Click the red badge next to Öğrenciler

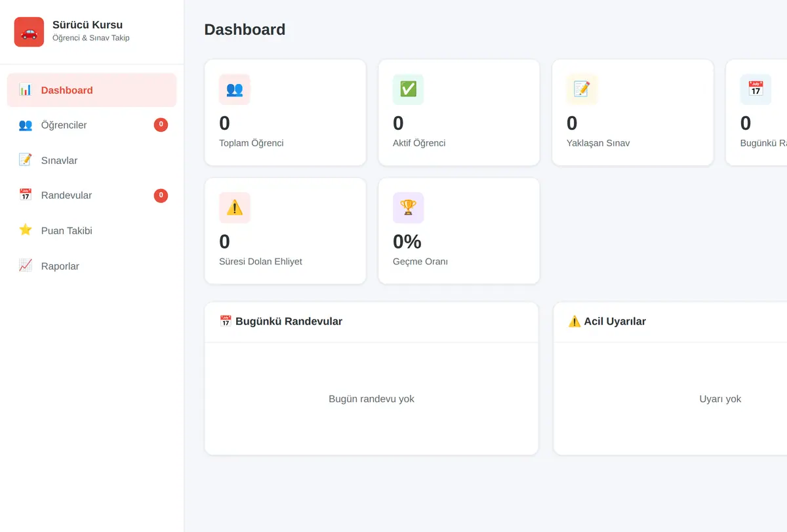point(161,125)
